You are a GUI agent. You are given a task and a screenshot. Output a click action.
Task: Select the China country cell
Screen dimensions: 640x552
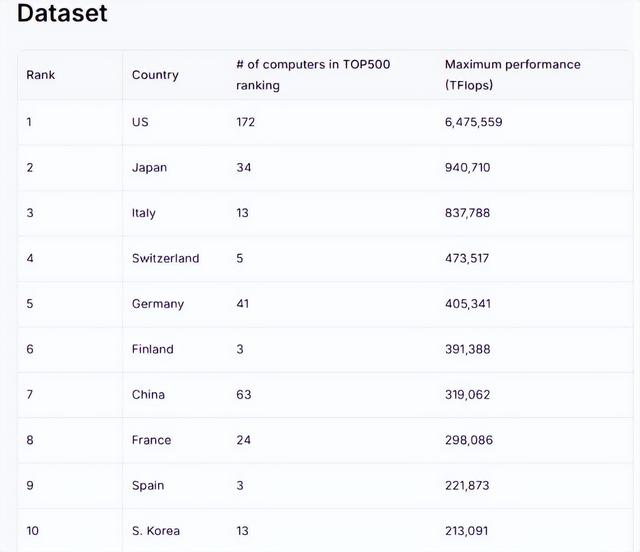click(148, 394)
